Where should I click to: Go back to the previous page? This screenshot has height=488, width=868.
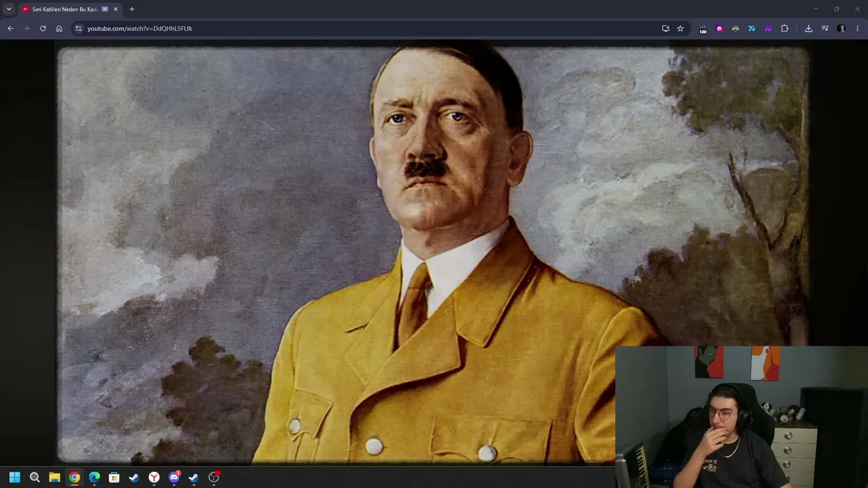coord(10,28)
